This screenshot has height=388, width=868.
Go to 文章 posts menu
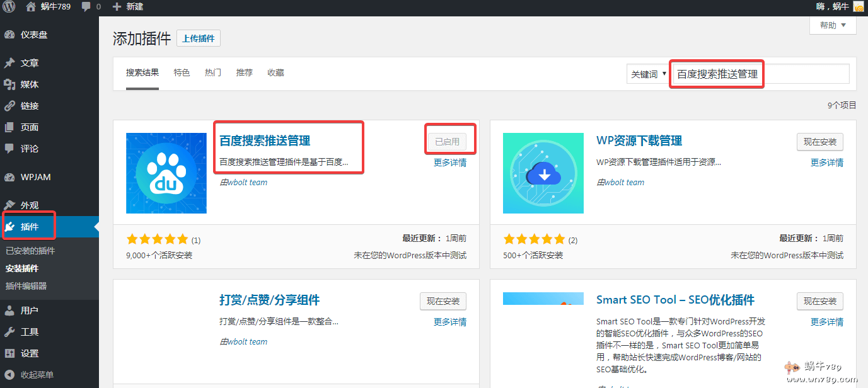click(x=29, y=63)
